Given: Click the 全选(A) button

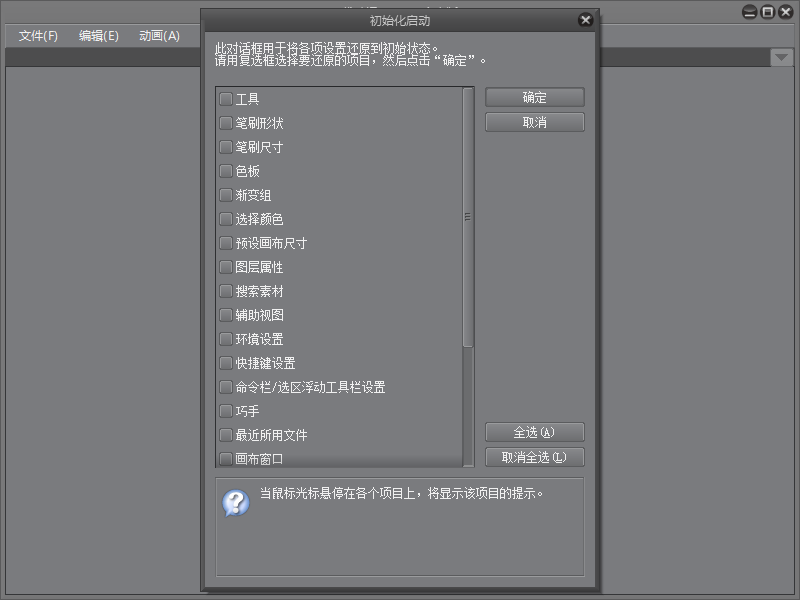Looking at the screenshot, I should tap(534, 433).
